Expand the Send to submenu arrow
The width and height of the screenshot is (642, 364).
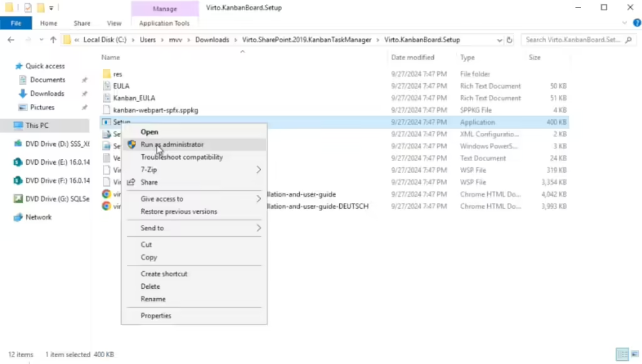pos(258,228)
